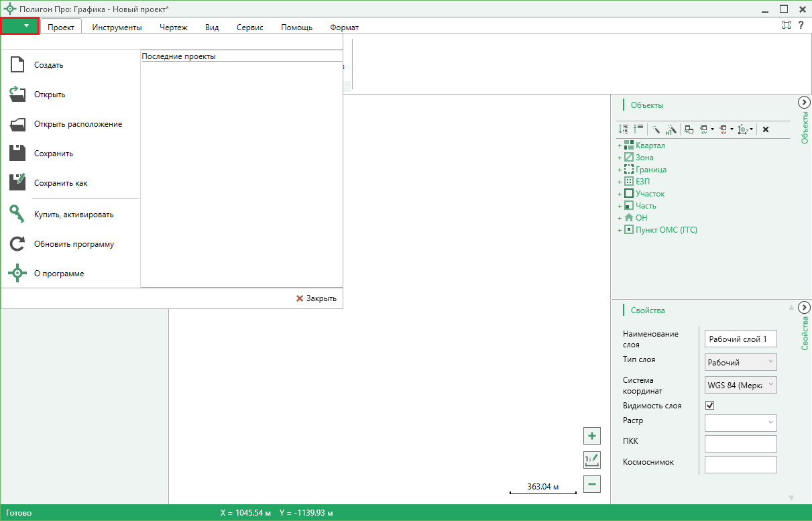Click the key icon for Купить, активировать
Image resolution: width=812 pixels, height=521 pixels.
[x=17, y=215]
